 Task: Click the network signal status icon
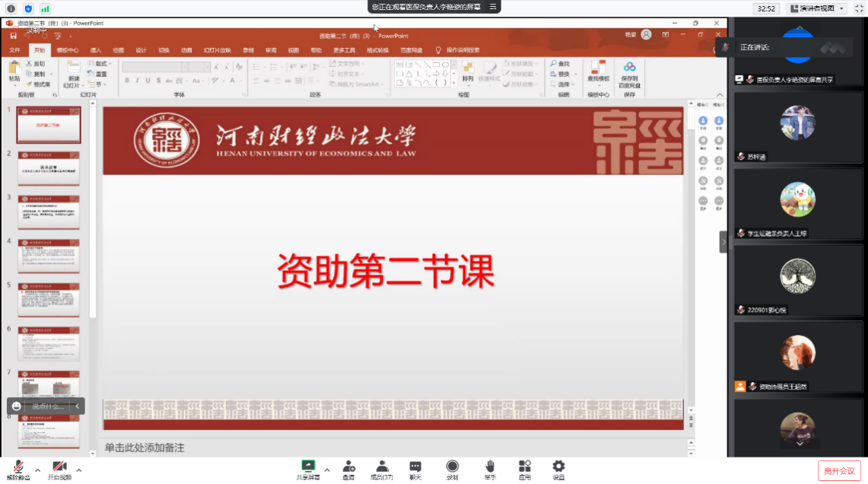[x=45, y=9]
